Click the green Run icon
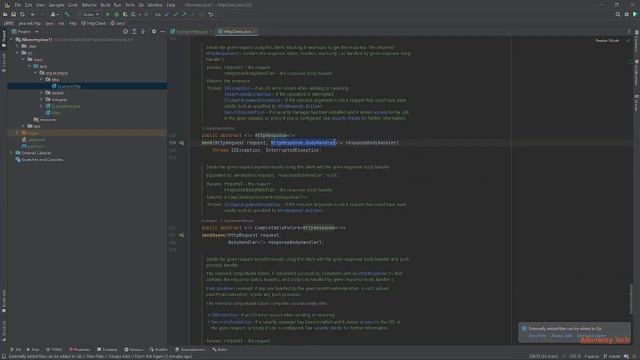 coord(108,14)
